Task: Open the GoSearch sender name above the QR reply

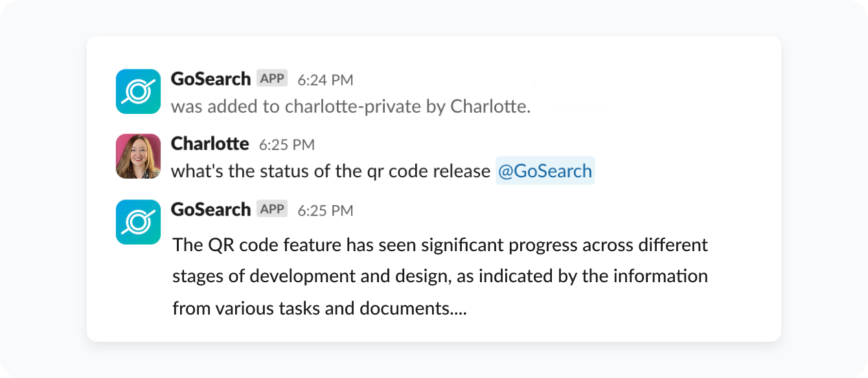Action: [x=211, y=210]
